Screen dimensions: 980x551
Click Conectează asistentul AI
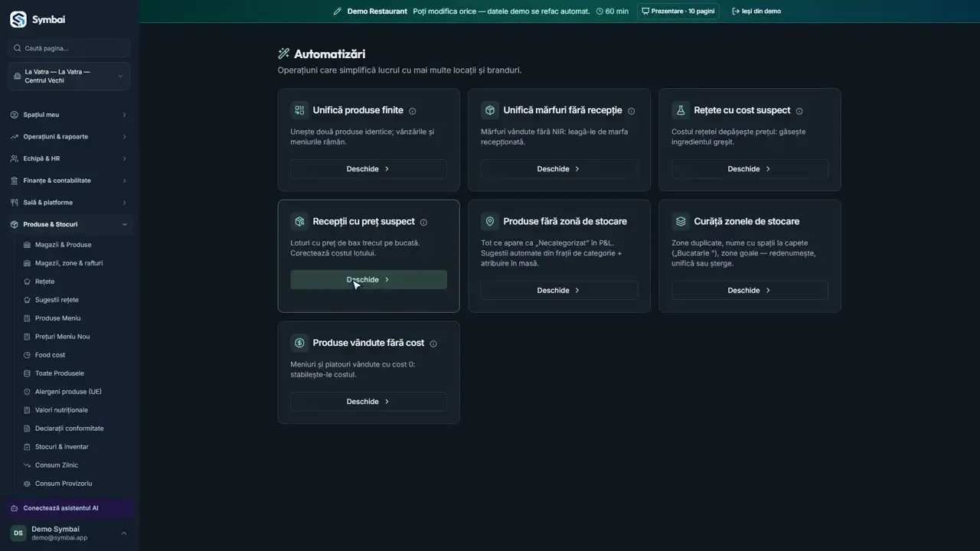(70, 508)
